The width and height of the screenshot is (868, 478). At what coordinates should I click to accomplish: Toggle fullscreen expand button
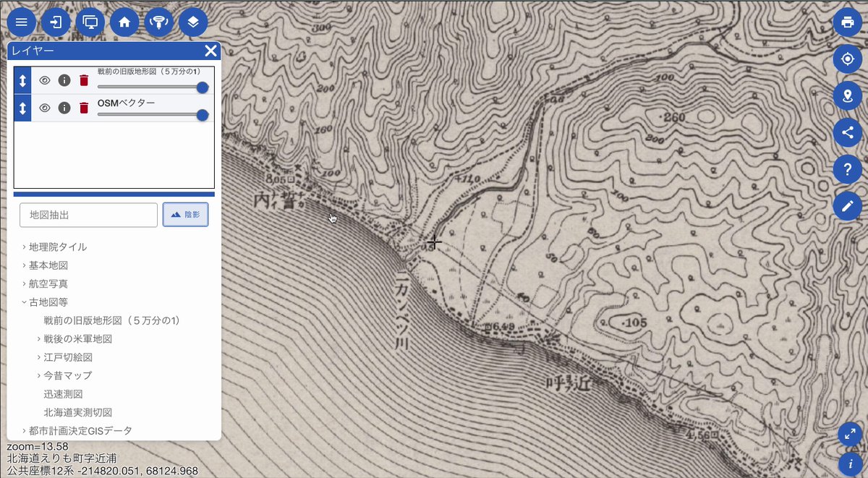coord(851,435)
